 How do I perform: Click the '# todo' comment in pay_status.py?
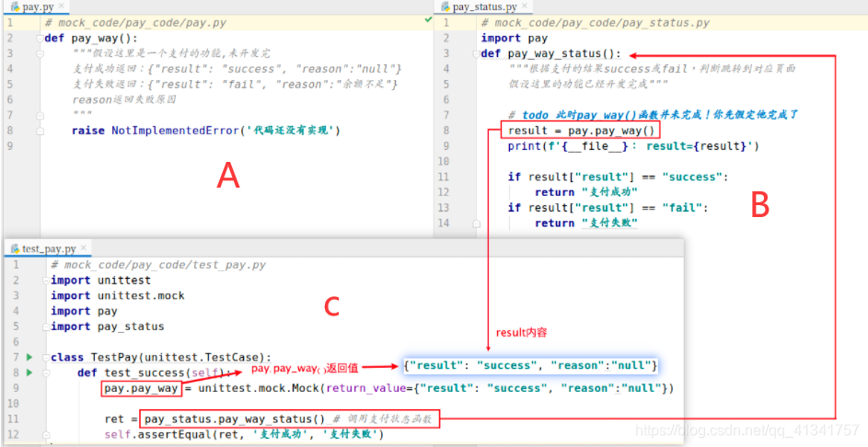pyautogui.click(x=654, y=115)
